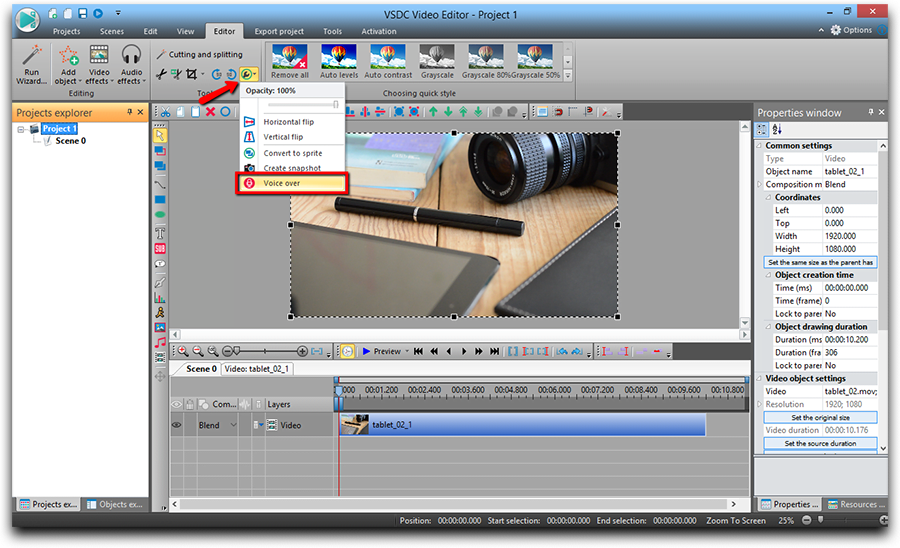This screenshot has height=548, width=900.
Task: Choose Voice over from the tools menu
Action: (x=292, y=183)
